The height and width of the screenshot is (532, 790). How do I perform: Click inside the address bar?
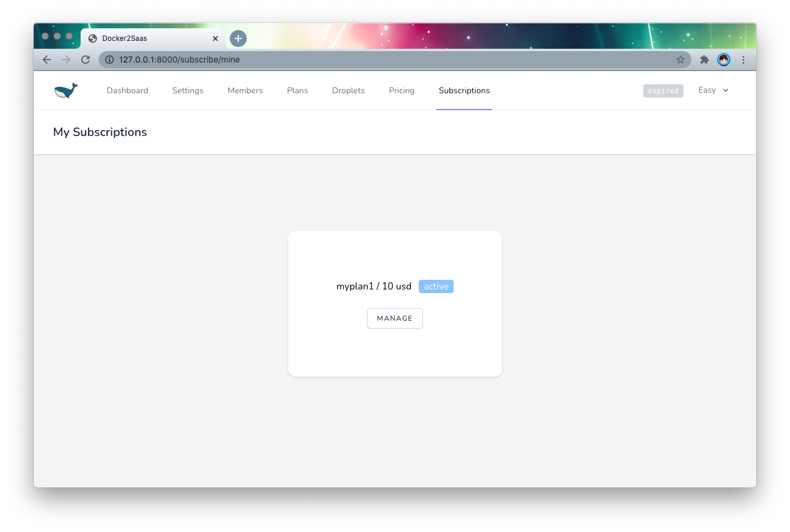[361, 60]
